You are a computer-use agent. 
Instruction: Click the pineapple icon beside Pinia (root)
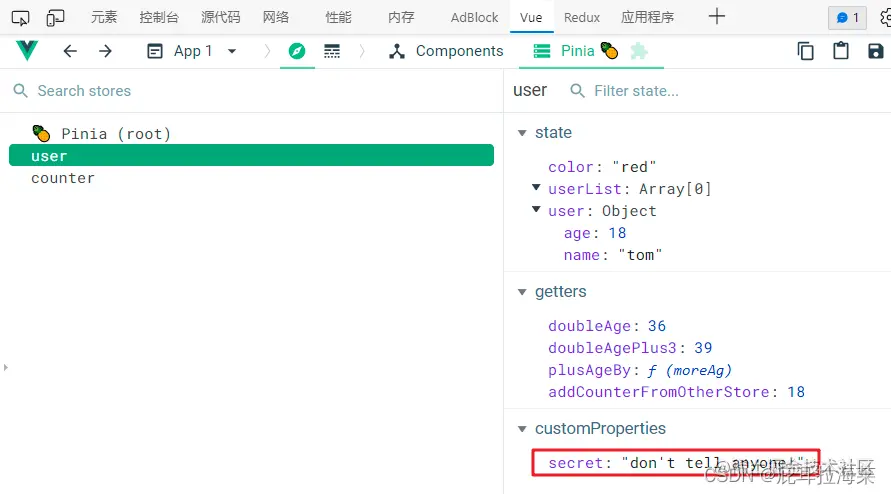tap(41, 134)
